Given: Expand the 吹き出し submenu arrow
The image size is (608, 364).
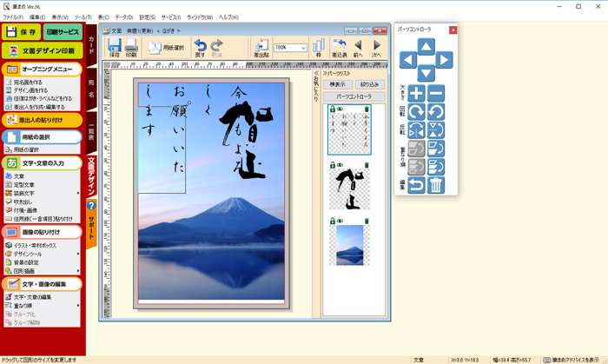Looking at the screenshot, I should coord(80,201).
